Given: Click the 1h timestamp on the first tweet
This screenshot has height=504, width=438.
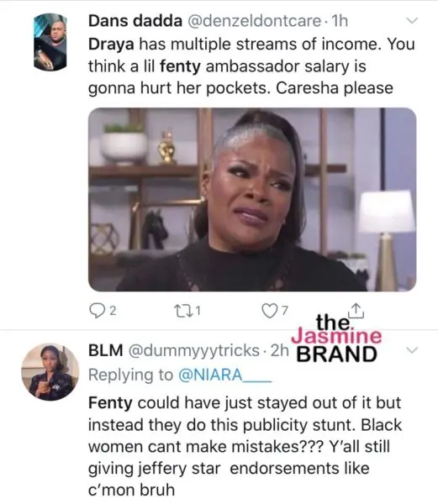Looking at the screenshot, I should (339, 21).
